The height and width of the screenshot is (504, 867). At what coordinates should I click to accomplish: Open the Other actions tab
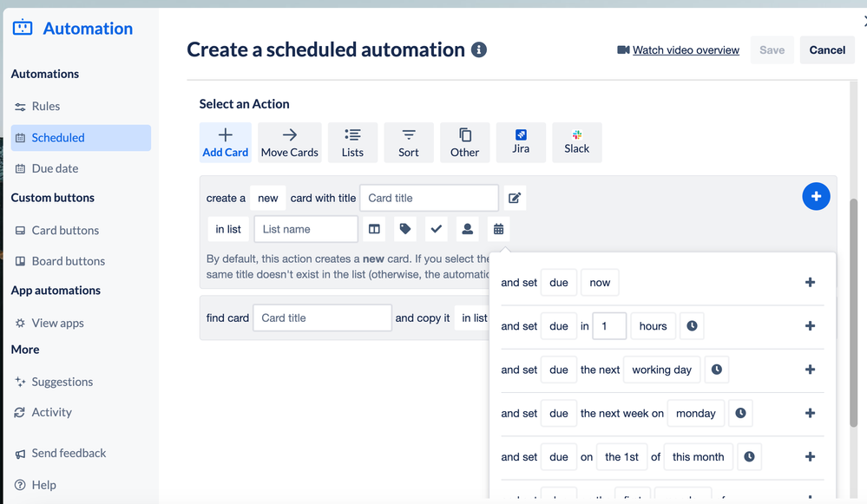coord(465,142)
